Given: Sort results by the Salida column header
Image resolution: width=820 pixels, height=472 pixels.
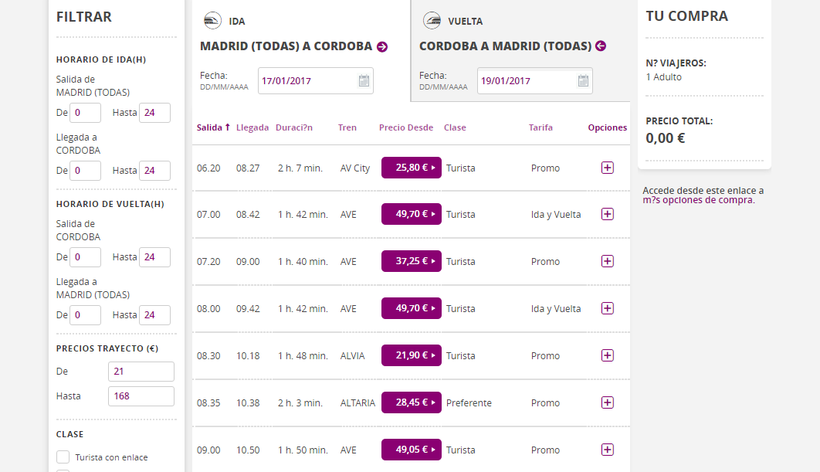Looking at the screenshot, I should click(213, 128).
